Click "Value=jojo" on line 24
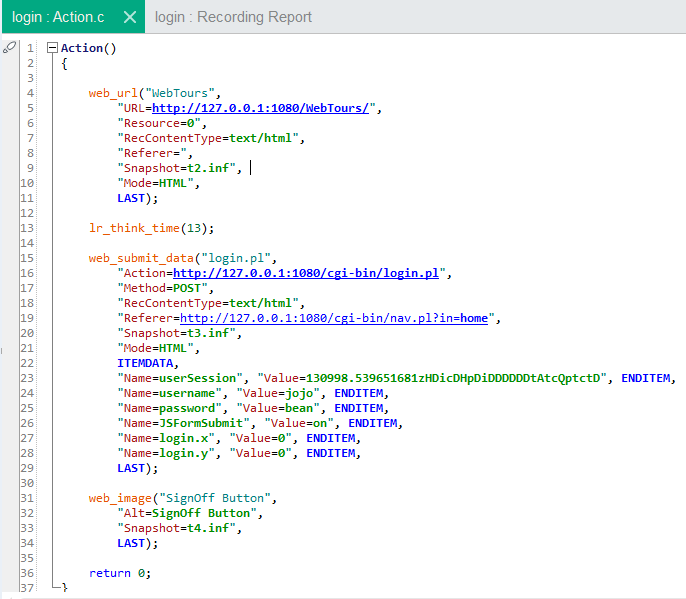Screen dimensions: 686x599 point(278,393)
